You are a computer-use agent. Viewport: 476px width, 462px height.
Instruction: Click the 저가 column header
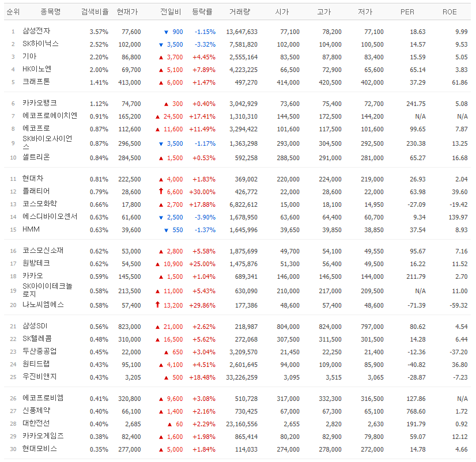click(365, 12)
